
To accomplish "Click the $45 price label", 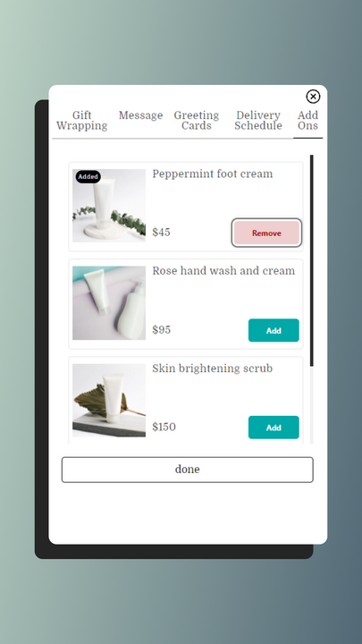I will click(161, 232).
